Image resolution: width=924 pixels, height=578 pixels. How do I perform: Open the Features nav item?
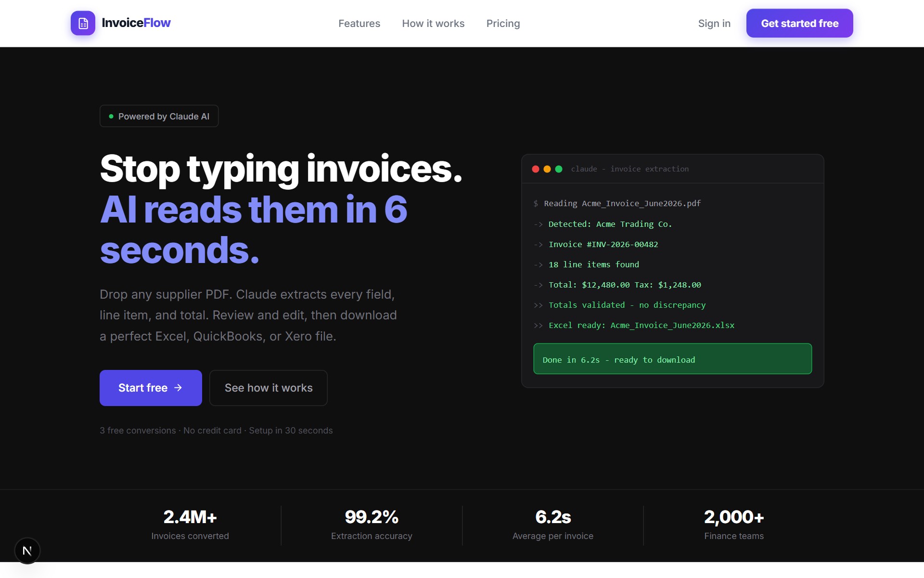tap(359, 23)
